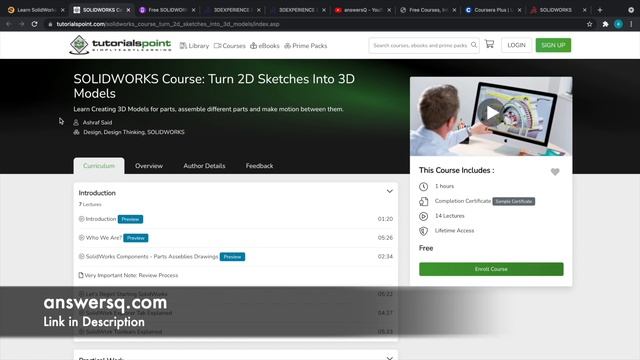
Task: Play the course preview video
Action: click(x=491, y=113)
